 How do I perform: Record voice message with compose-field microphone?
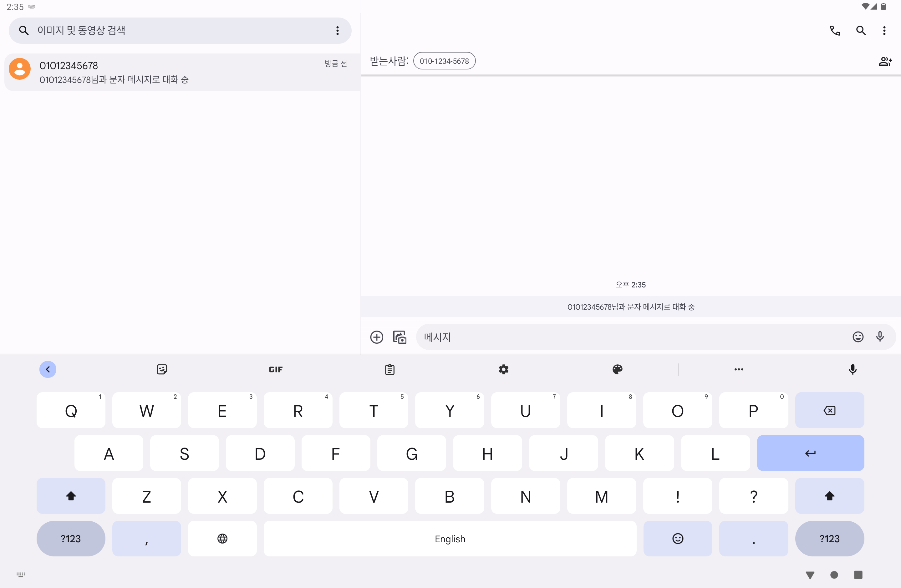tap(880, 336)
